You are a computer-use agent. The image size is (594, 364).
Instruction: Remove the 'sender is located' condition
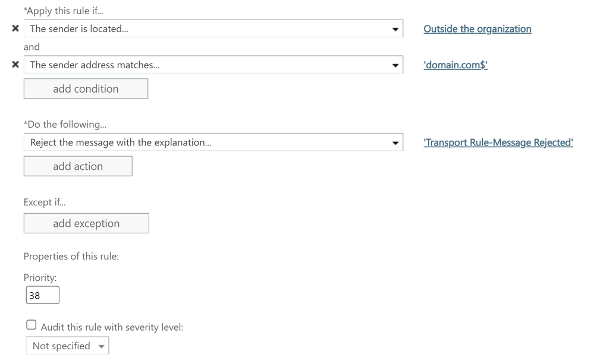[15, 29]
